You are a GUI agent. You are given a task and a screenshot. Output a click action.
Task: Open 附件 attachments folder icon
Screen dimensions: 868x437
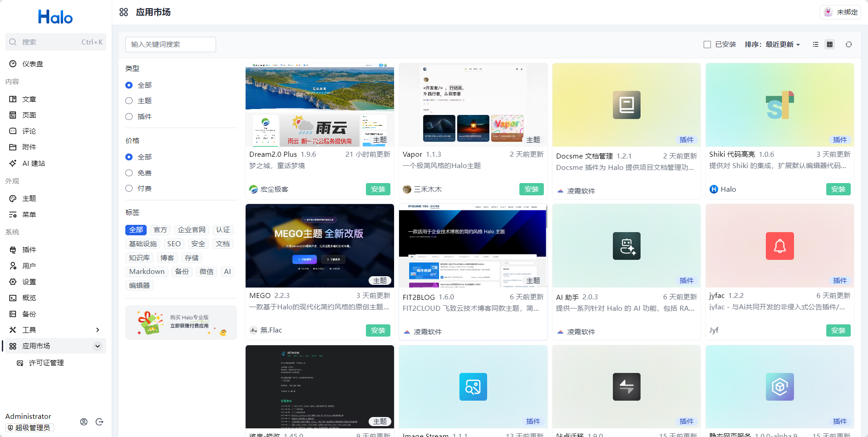13,147
